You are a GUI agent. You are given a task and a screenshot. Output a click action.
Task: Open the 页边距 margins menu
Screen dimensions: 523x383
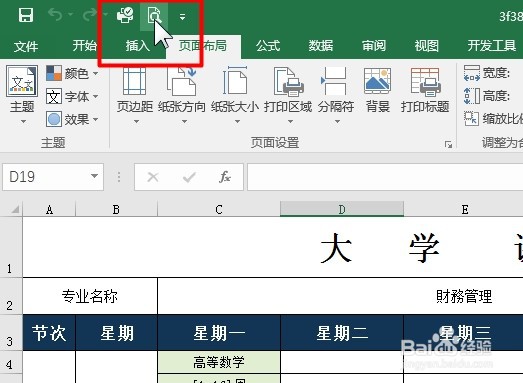coord(135,94)
